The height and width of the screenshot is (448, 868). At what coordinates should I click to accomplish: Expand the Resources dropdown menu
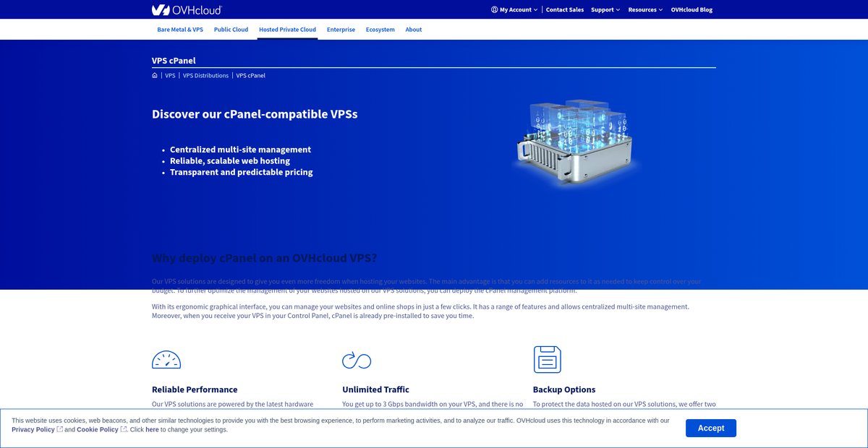(645, 9)
